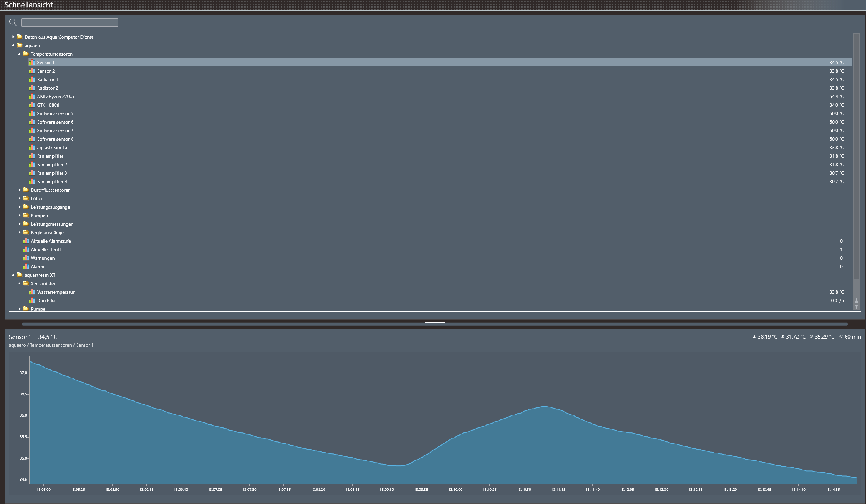This screenshot has width=866, height=504.
Task: Expand the Durchflusssensoren folder
Action: [19, 190]
